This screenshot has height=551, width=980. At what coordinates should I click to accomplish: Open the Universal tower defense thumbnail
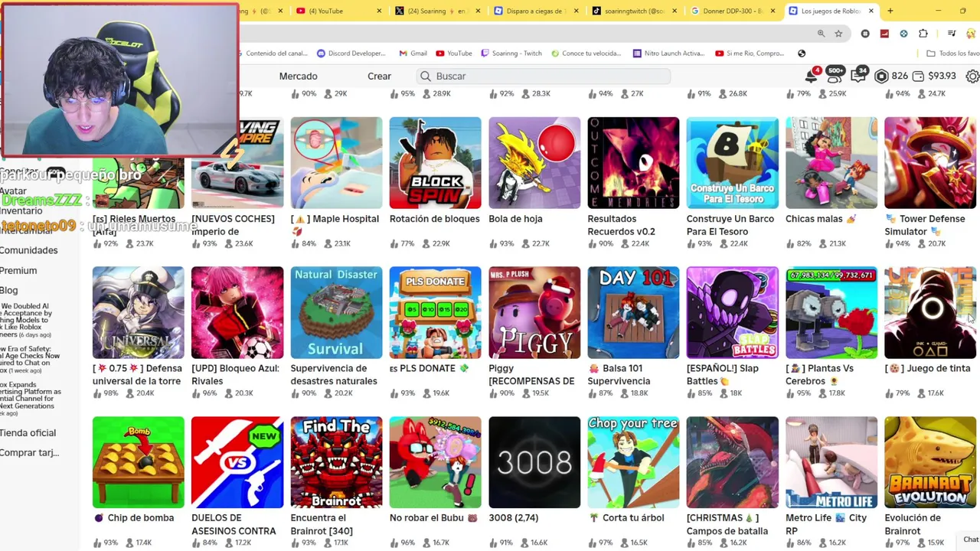(x=138, y=312)
